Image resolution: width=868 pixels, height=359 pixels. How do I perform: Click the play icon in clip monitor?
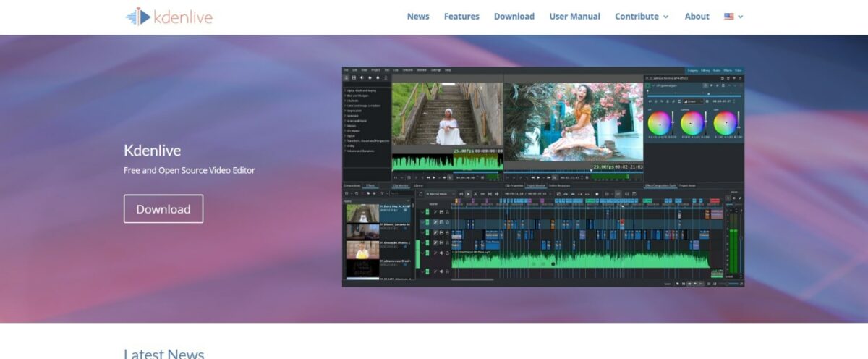point(433,177)
